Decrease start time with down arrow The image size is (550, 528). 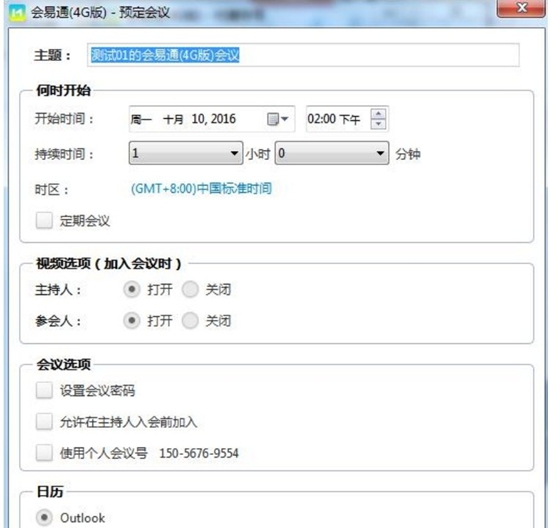(378, 124)
